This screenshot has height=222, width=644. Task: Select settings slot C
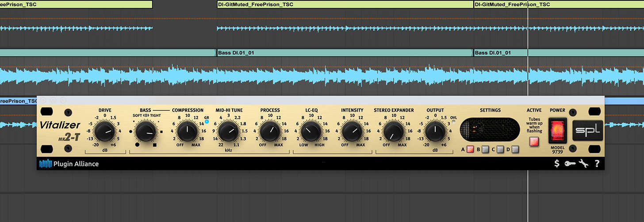click(500, 149)
